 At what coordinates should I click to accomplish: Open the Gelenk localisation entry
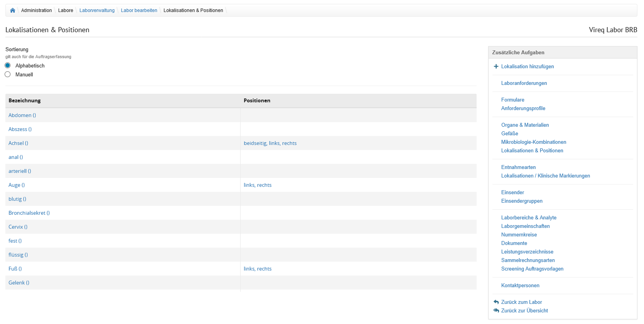coord(19,283)
